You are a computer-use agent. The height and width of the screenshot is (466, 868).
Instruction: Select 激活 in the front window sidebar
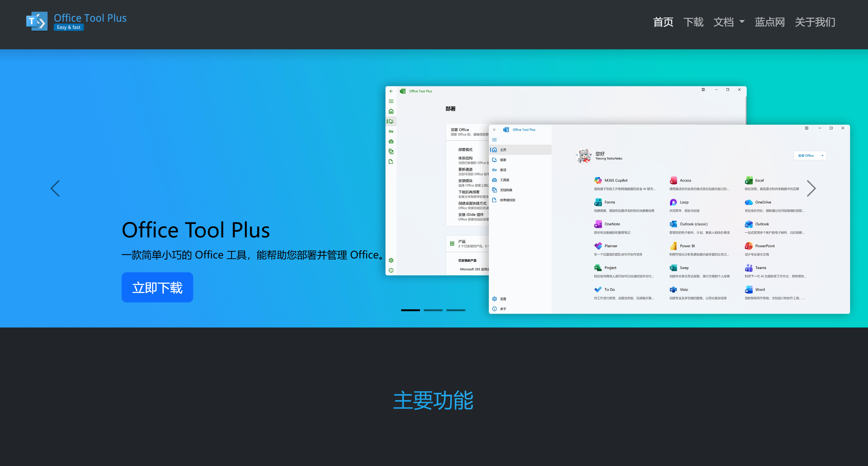click(x=521, y=170)
